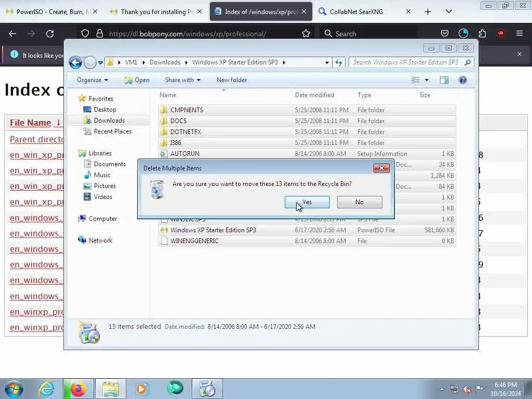Launch Internet Explorer from the taskbar
Viewport: 532px width, 399px height.
coord(46,389)
